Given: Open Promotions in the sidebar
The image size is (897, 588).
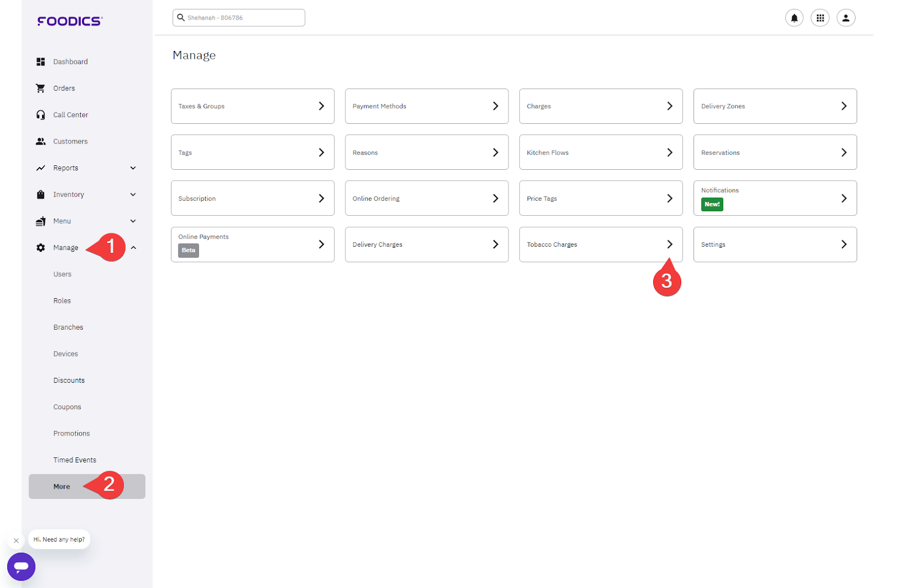Looking at the screenshot, I should (71, 433).
